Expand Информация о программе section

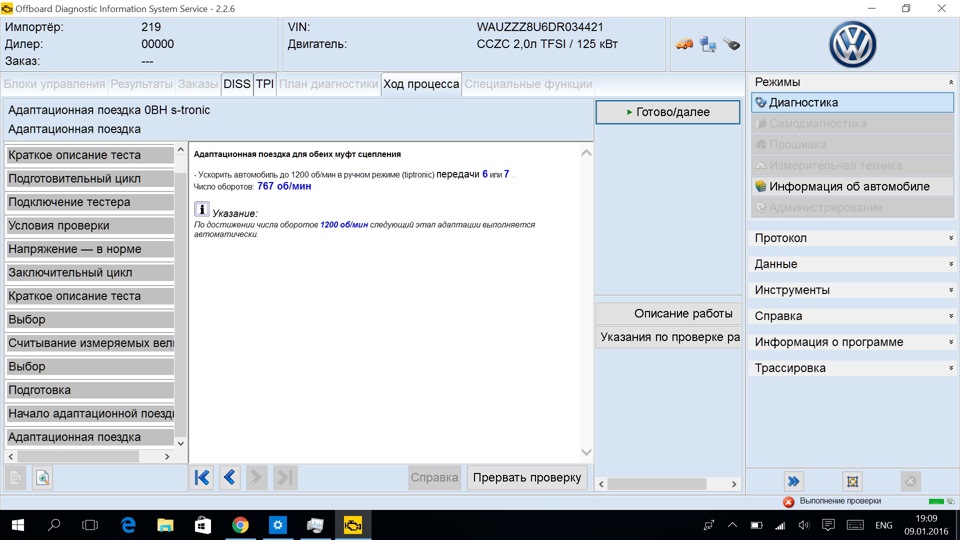coord(951,342)
